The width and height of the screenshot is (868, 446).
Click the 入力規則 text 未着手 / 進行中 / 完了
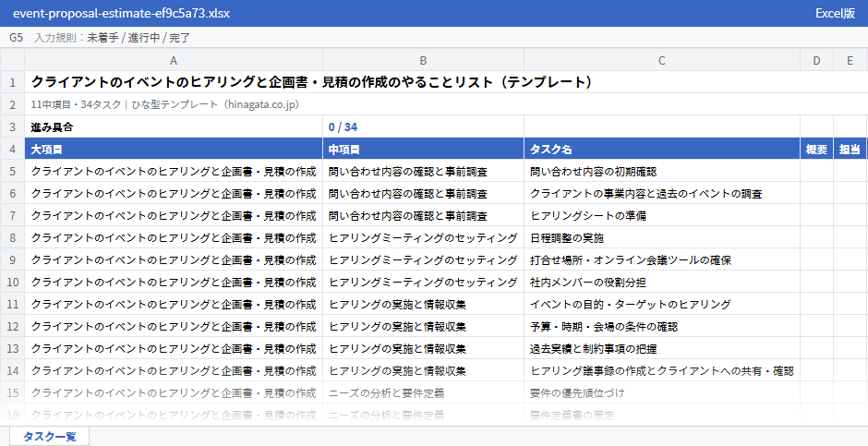coord(139,38)
